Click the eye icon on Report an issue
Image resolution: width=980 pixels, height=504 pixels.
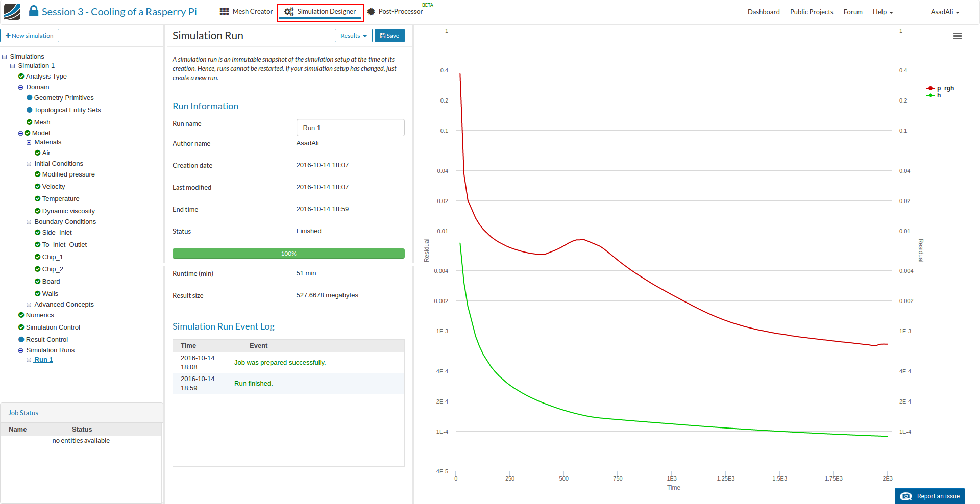click(906, 496)
